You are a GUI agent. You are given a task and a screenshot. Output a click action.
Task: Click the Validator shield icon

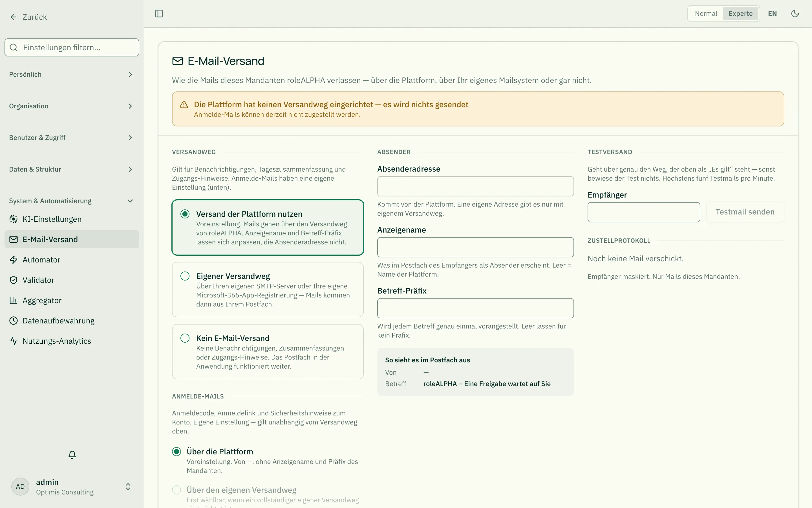14,280
